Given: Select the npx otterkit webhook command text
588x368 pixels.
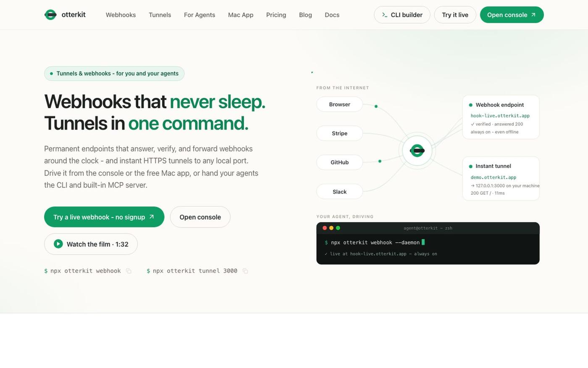Looking at the screenshot, I should [86, 271].
